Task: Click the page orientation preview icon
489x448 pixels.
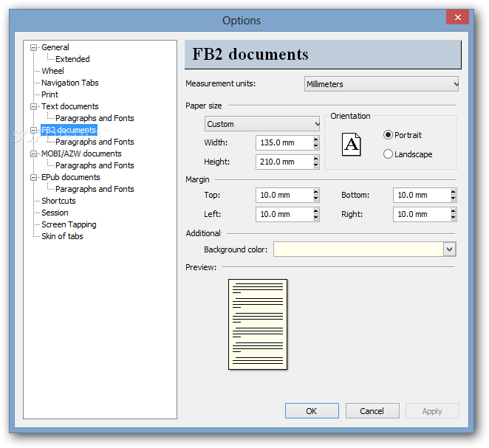Action: click(351, 144)
